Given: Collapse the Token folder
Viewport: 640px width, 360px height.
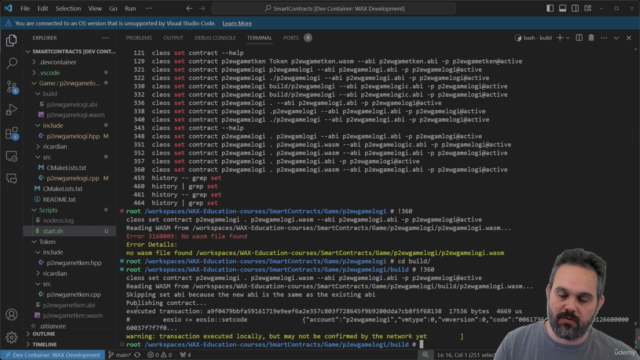Looking at the screenshot, I should pyautogui.click(x=70, y=242).
